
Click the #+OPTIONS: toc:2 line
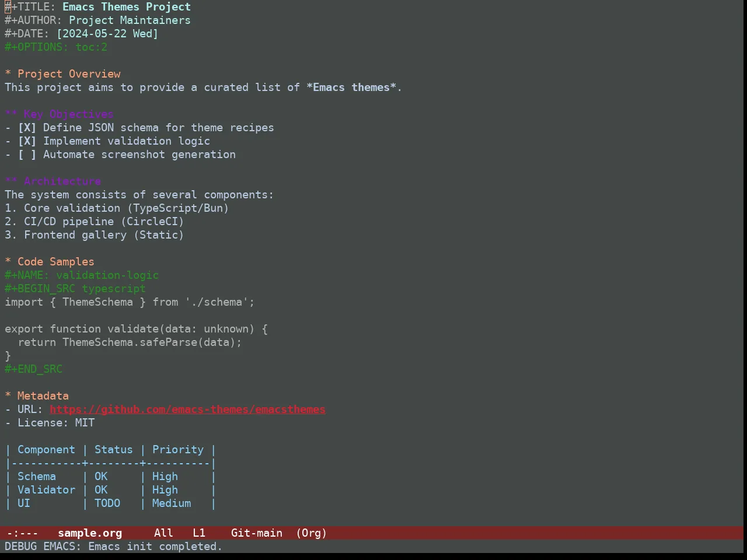[x=56, y=47]
